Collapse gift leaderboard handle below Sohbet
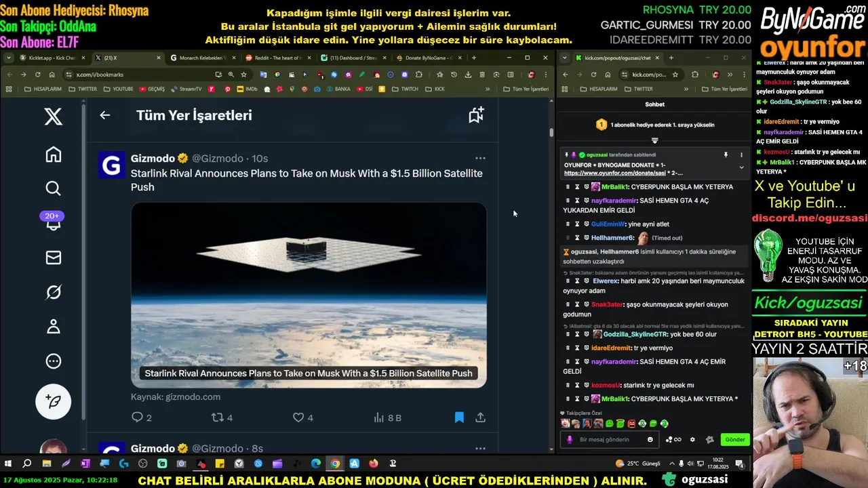868x488 pixels. coord(654,140)
